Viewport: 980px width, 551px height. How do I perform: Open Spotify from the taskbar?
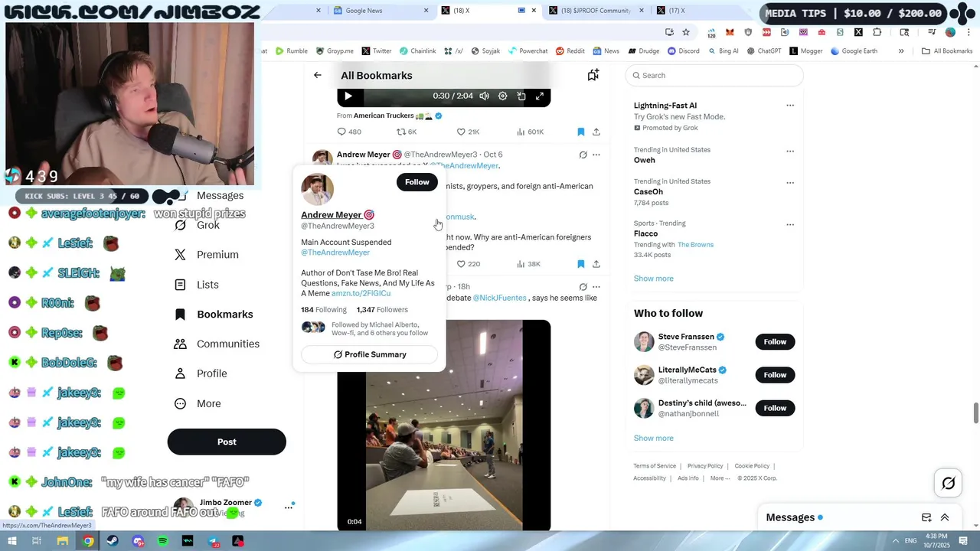163,541
